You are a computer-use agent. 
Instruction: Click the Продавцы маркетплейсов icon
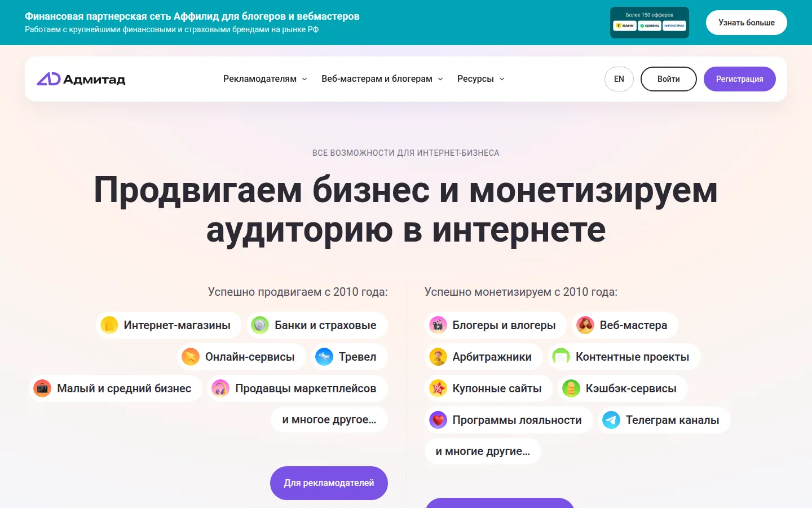point(220,388)
